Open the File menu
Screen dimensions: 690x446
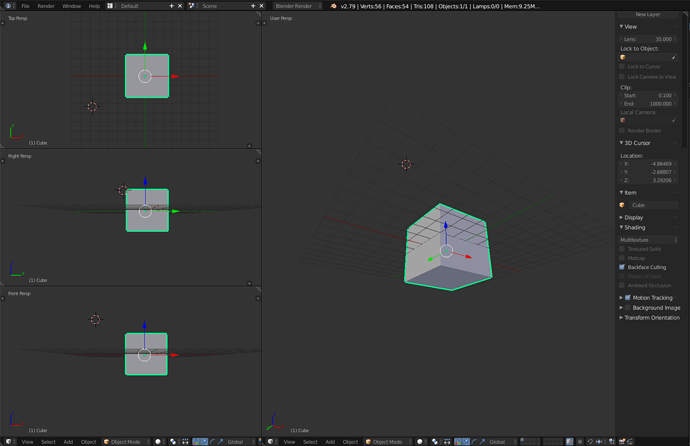[26, 6]
